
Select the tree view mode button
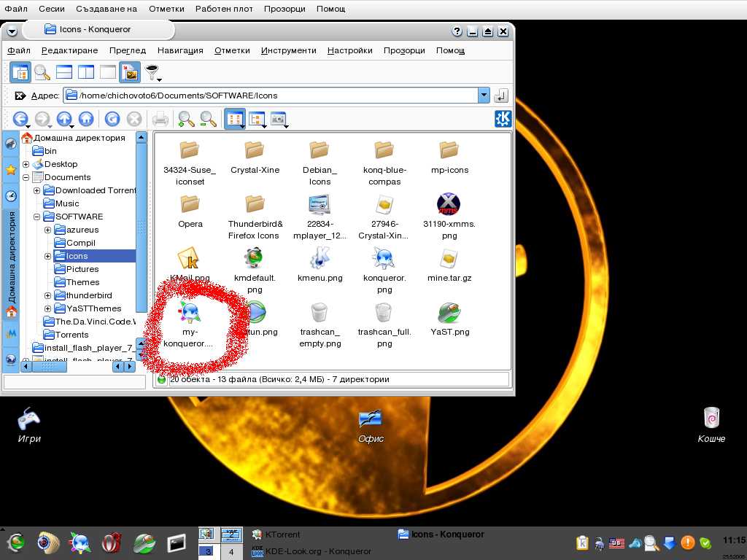pos(257,119)
